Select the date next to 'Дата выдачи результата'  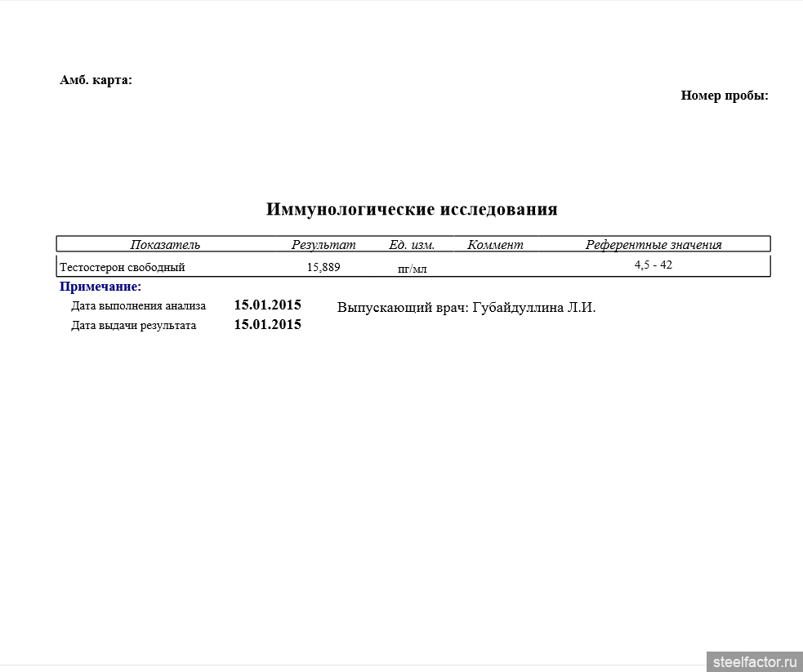coord(267,324)
